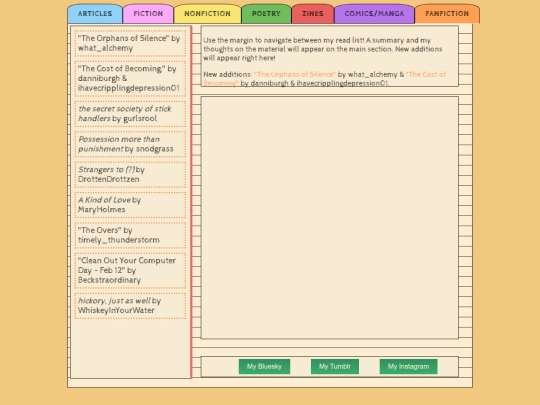Select the Nonfiction tab
540x405 pixels.
[x=207, y=14]
